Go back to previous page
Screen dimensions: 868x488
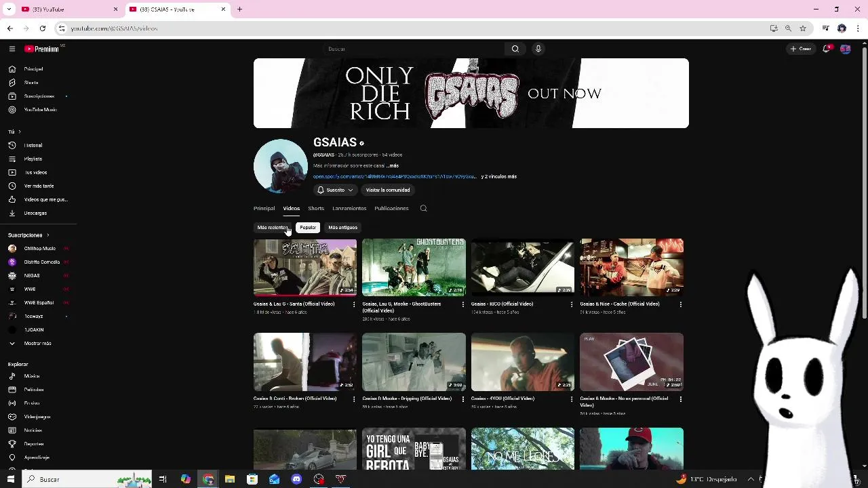pyautogui.click(x=9, y=28)
